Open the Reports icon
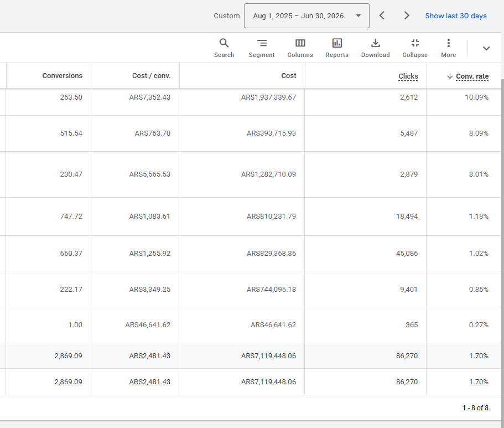 point(337,48)
